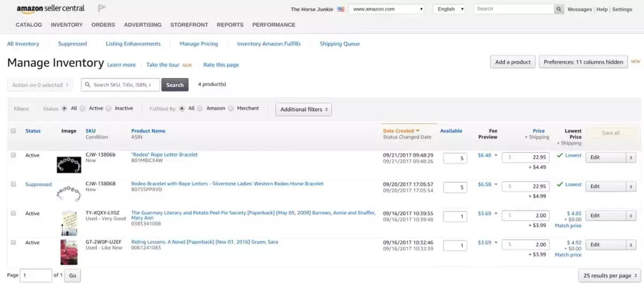
Task: Click the magnifier search icon in top bar
Action: pyautogui.click(x=559, y=9)
